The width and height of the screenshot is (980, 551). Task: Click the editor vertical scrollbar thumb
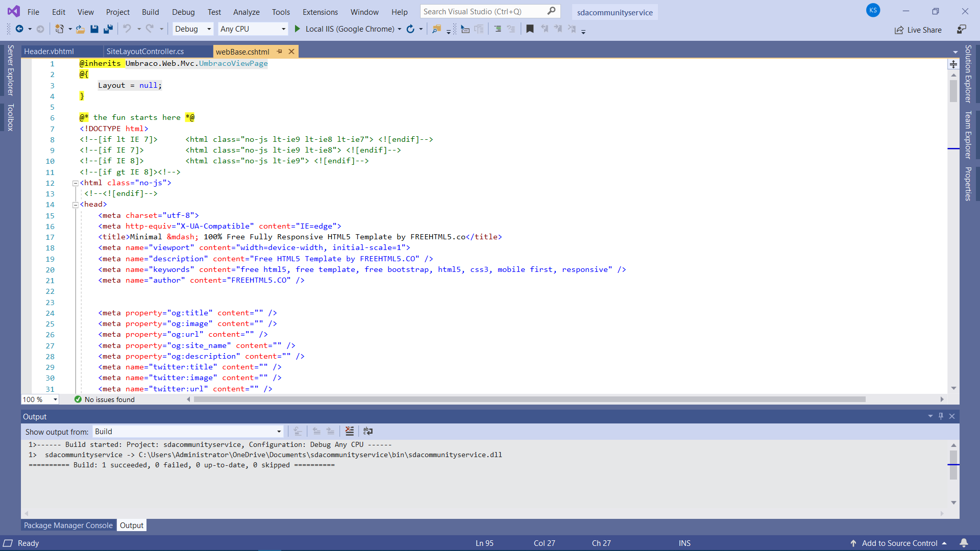tap(953, 91)
